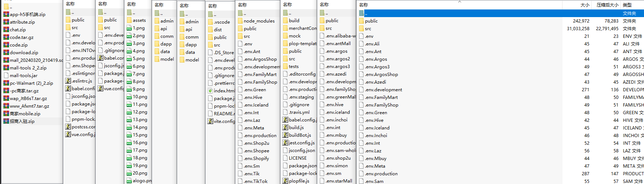Viewport: 644px width, 184px height.
Task: Click the build folder icon
Action: click(x=285, y=20)
